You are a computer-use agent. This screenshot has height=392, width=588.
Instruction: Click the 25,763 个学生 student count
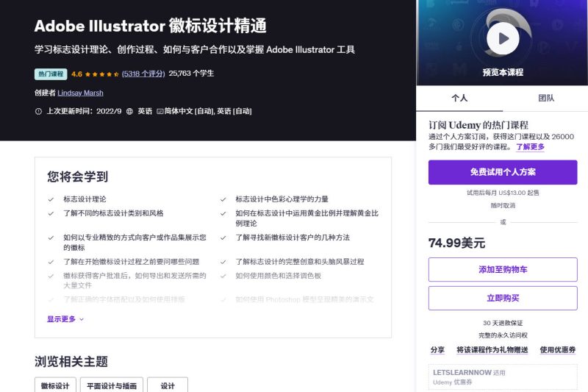coord(191,73)
